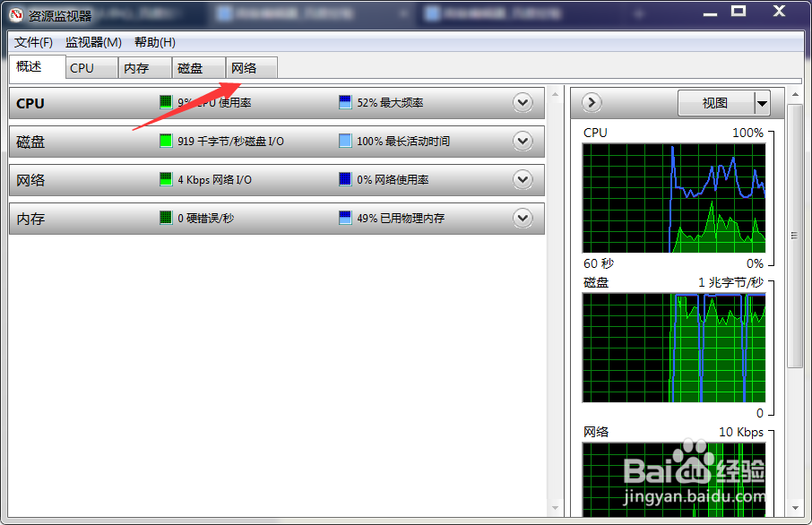Click the blue highest active time indicator icon
The image size is (812, 525).
pyautogui.click(x=344, y=141)
